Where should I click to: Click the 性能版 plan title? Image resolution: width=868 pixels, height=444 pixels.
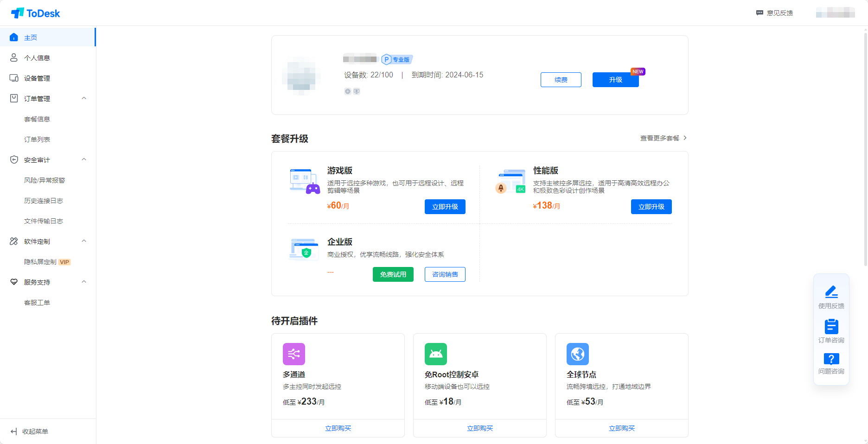click(x=546, y=171)
